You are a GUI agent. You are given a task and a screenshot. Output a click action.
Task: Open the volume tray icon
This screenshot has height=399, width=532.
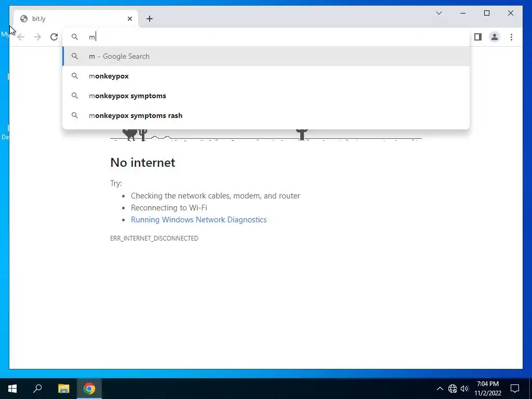(464, 389)
